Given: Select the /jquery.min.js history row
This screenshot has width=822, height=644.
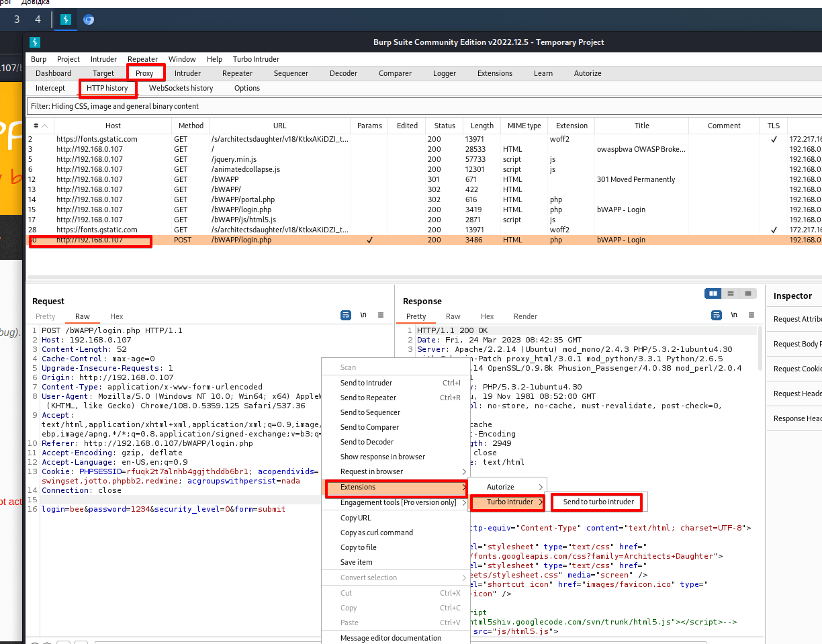Looking at the screenshot, I should pyautogui.click(x=424, y=159).
